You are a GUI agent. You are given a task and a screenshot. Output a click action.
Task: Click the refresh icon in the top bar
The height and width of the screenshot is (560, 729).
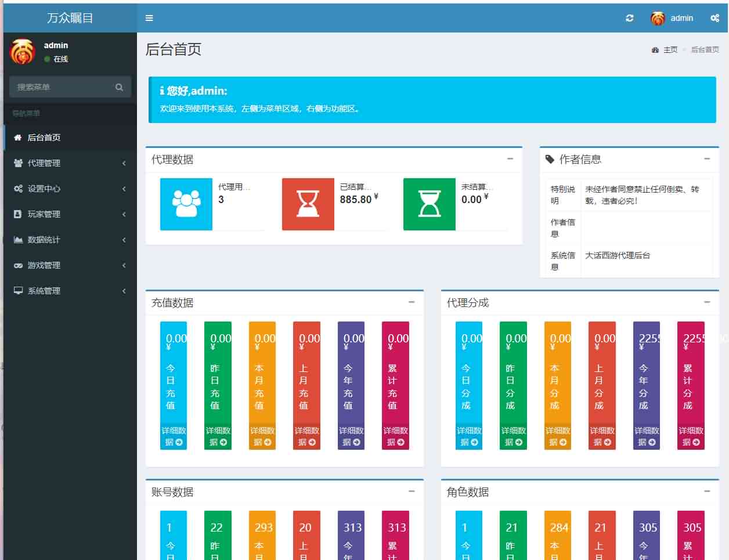[x=629, y=18]
